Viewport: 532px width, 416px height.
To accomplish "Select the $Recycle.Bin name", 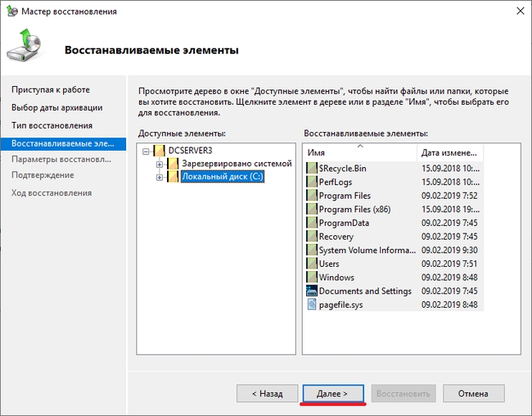I will pyautogui.click(x=343, y=169).
